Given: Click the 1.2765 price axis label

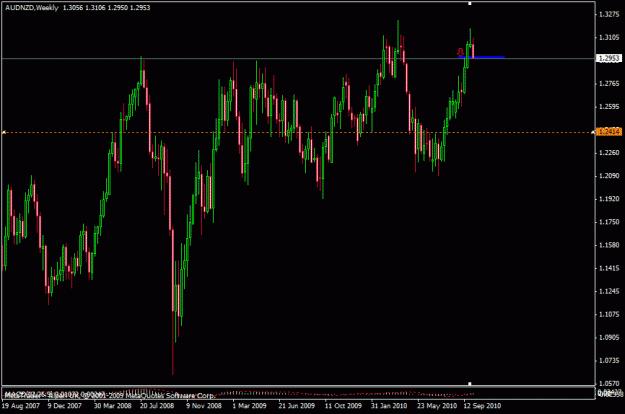Looking at the screenshot, I should 609,84.
